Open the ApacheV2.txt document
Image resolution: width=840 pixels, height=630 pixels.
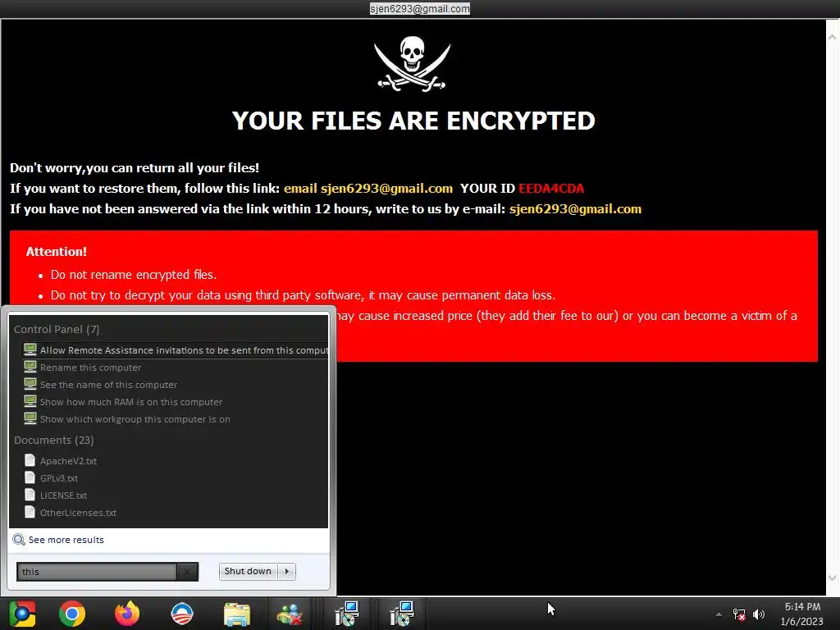[x=68, y=461]
